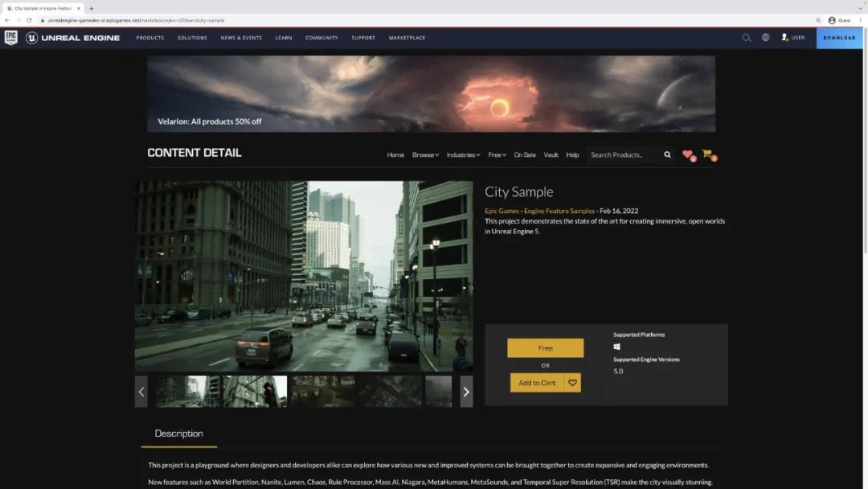Click the search magnifier beside Search Products

(667, 154)
